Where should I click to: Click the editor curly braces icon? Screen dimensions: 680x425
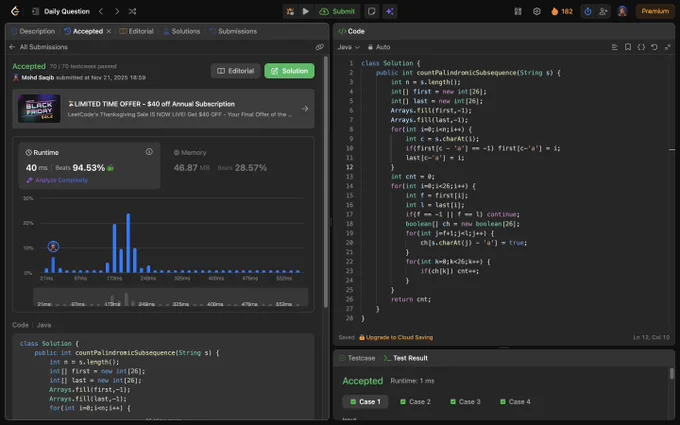pos(641,47)
